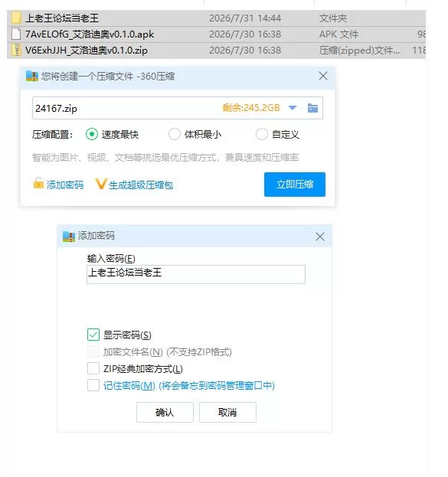Enable the 记住密码(M) checkbox

click(93, 385)
